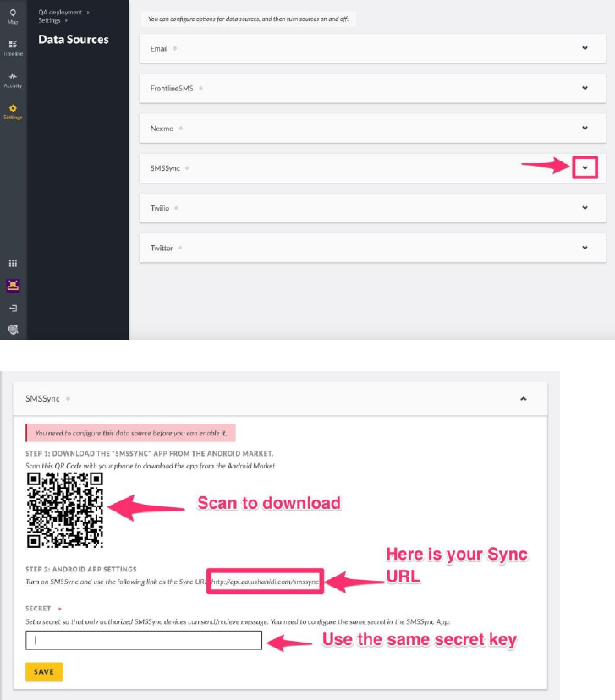The width and height of the screenshot is (615, 700).
Task: Click the SMSSync QR code image
Action: (x=65, y=510)
